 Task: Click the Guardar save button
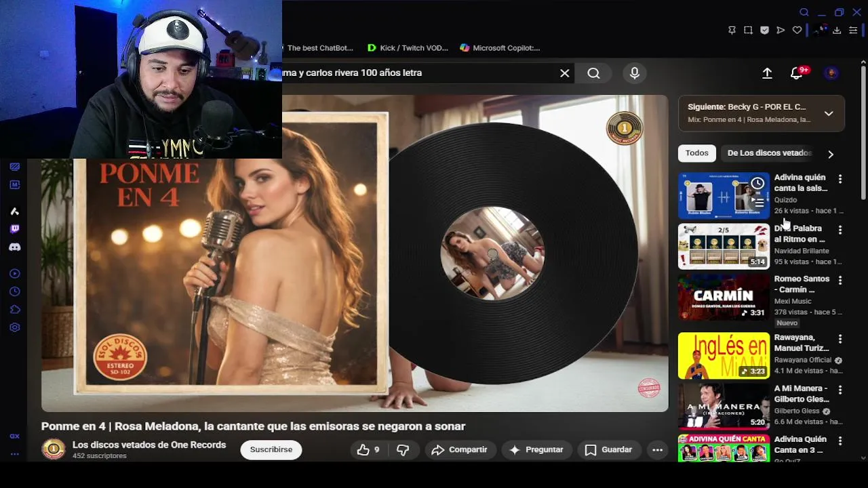pyautogui.click(x=608, y=449)
